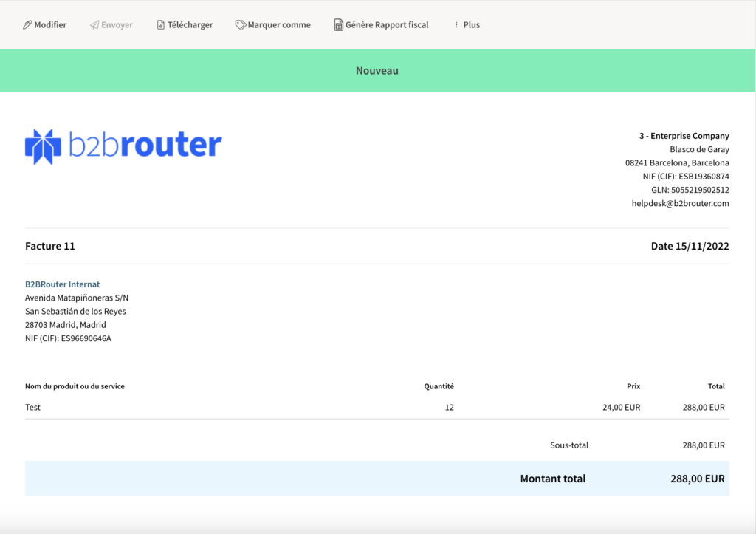Viewport: 756px width, 534px height.
Task: Click the tag icon beside Marquer comme
Action: pyautogui.click(x=240, y=24)
